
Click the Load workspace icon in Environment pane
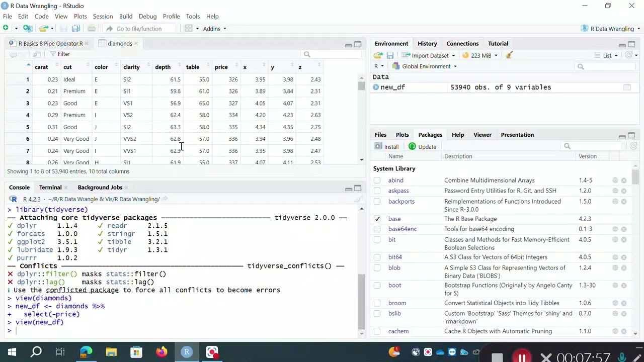378,55
